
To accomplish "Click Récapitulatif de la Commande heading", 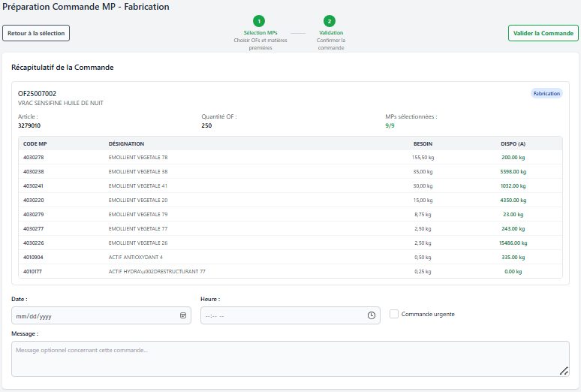I will click(x=62, y=68).
